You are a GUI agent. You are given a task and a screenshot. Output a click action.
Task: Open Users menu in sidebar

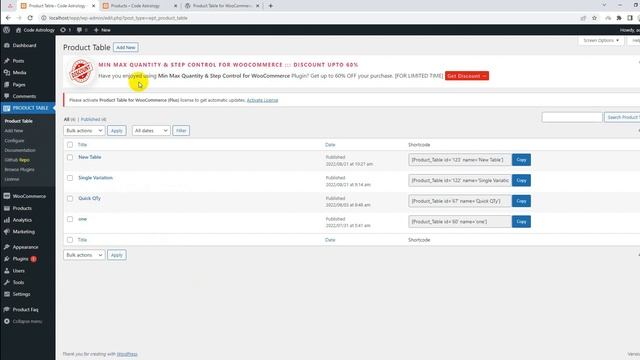click(18, 271)
